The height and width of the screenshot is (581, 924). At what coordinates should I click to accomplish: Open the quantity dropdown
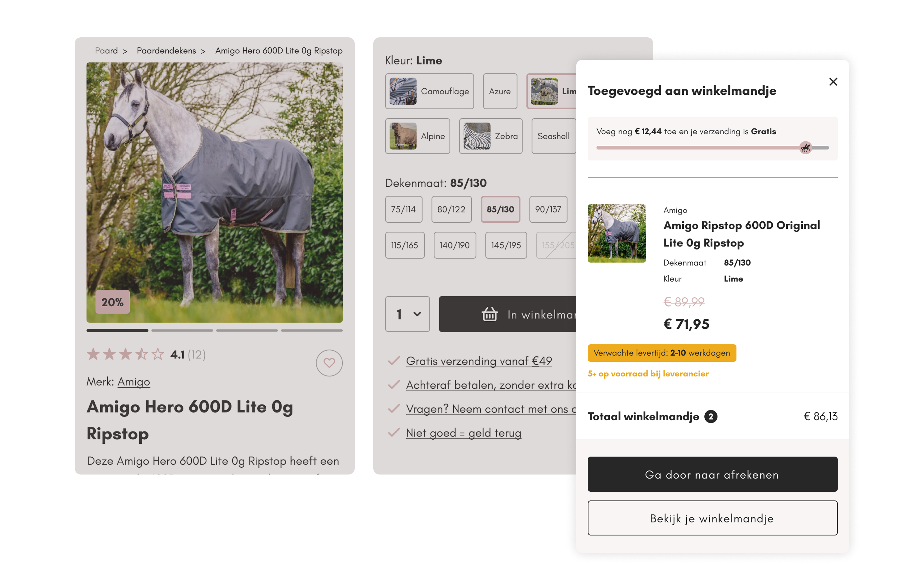coord(408,314)
